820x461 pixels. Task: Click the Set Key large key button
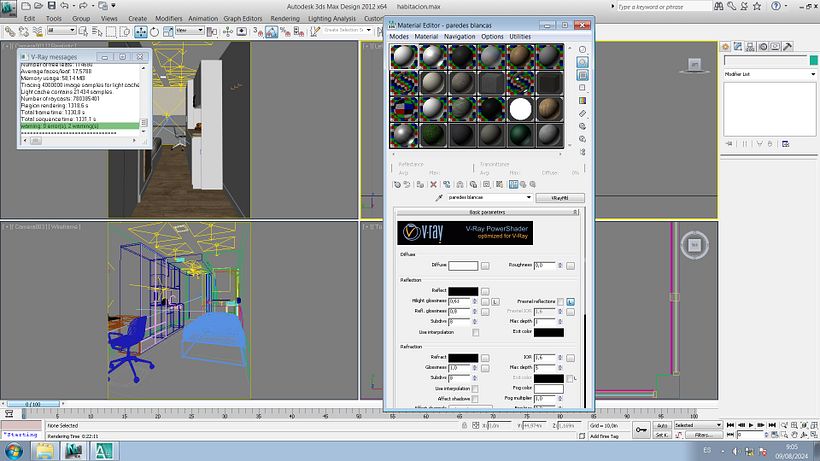641,430
